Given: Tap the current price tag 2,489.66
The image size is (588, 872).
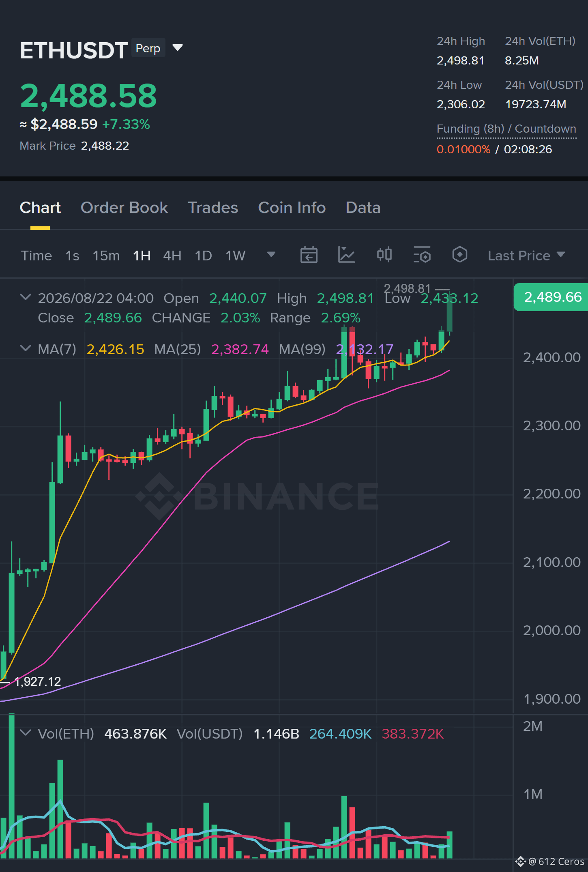Looking at the screenshot, I should [551, 297].
